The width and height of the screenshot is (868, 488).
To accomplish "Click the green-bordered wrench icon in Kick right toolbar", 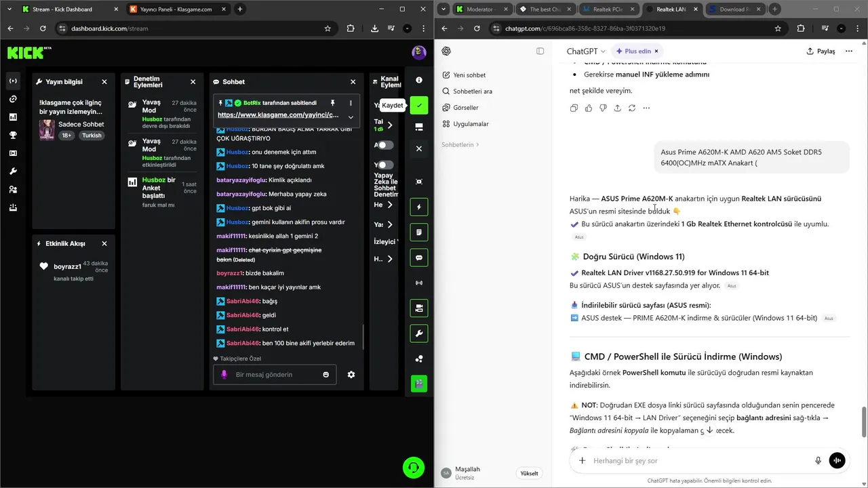I will pyautogui.click(x=419, y=333).
